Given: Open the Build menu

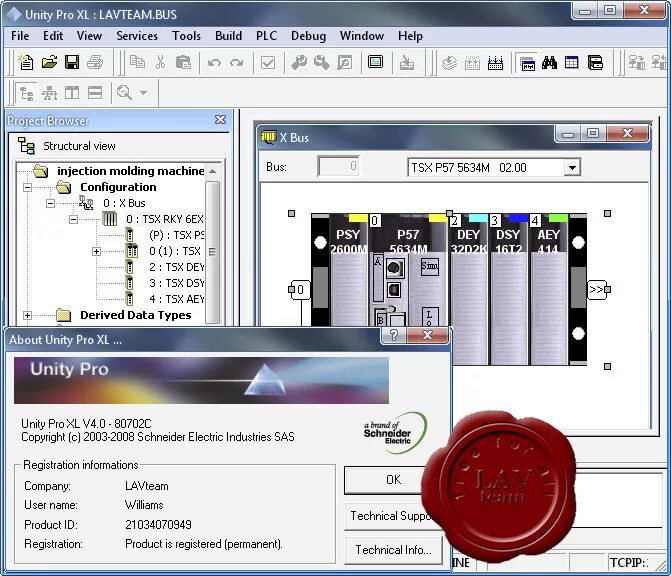Looking at the screenshot, I should [x=229, y=36].
